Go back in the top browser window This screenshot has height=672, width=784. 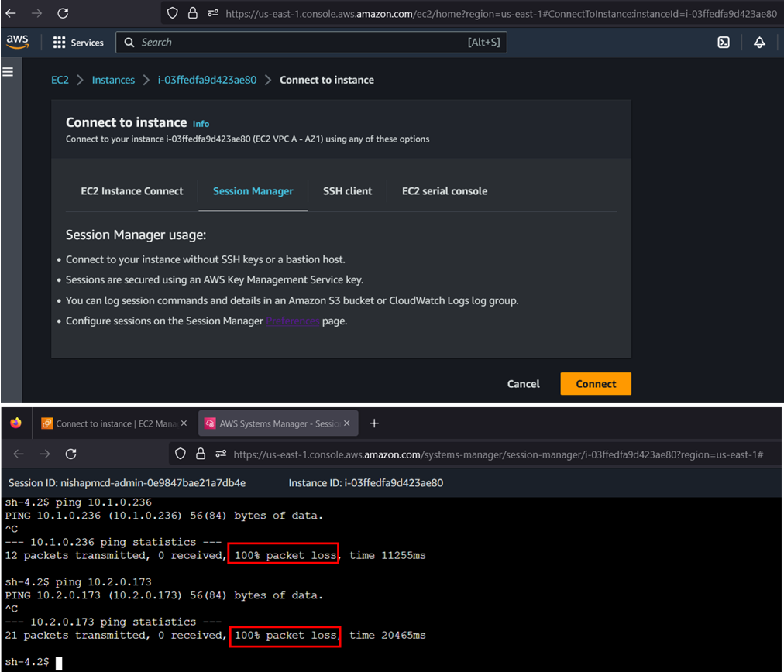[11, 13]
